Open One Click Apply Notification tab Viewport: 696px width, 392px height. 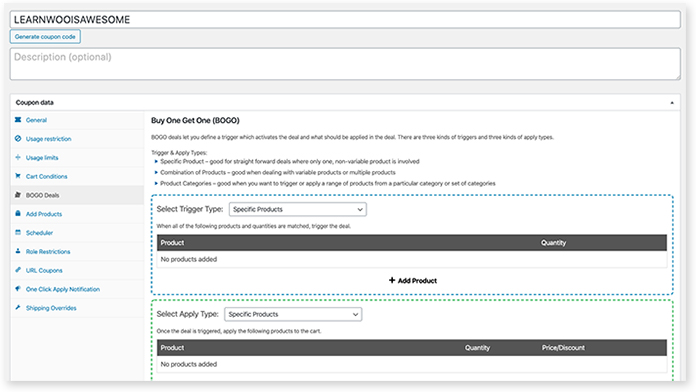tap(77, 289)
